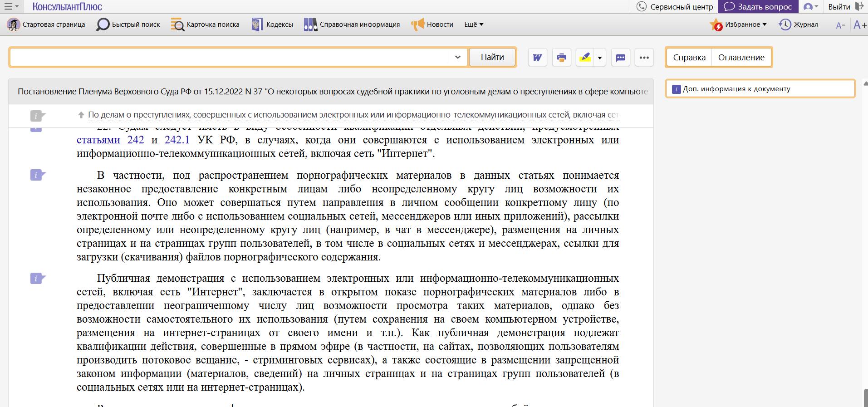
Task: Open the info icon beside 'В частности' paragraph
Action: (x=37, y=175)
